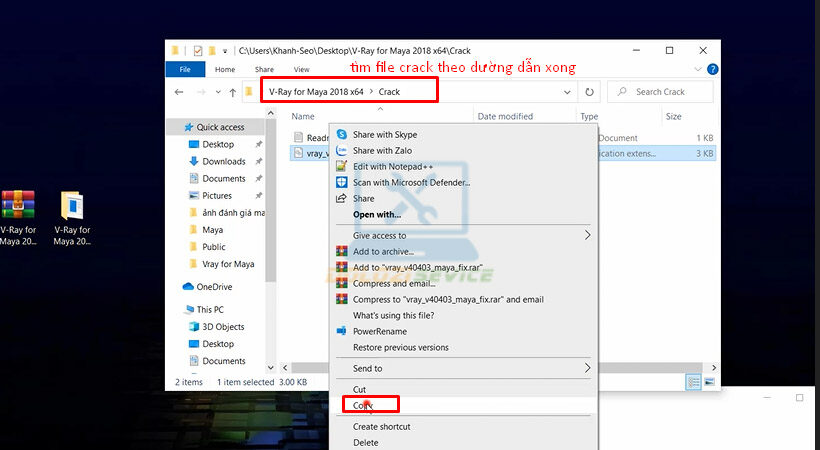Switch to details view in status bar
The width and height of the screenshot is (820, 450).
693,382
